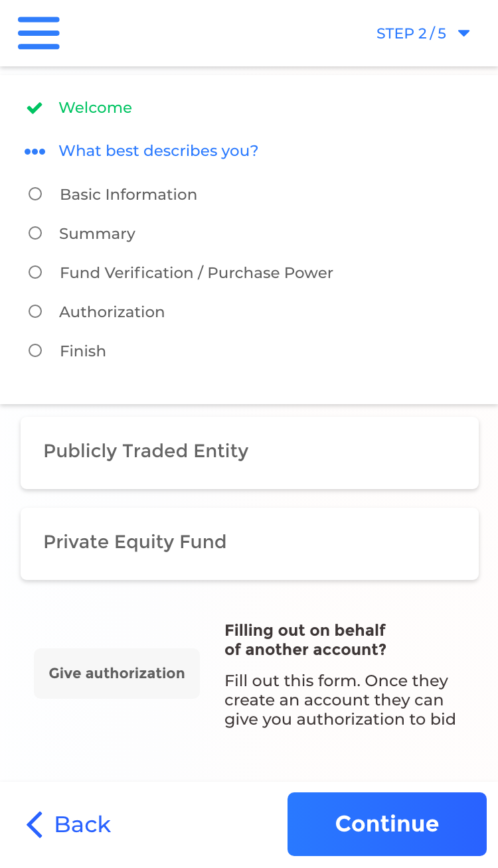Collapse the step list dropdown arrow
This screenshot has height=868, width=498.
(x=464, y=33)
